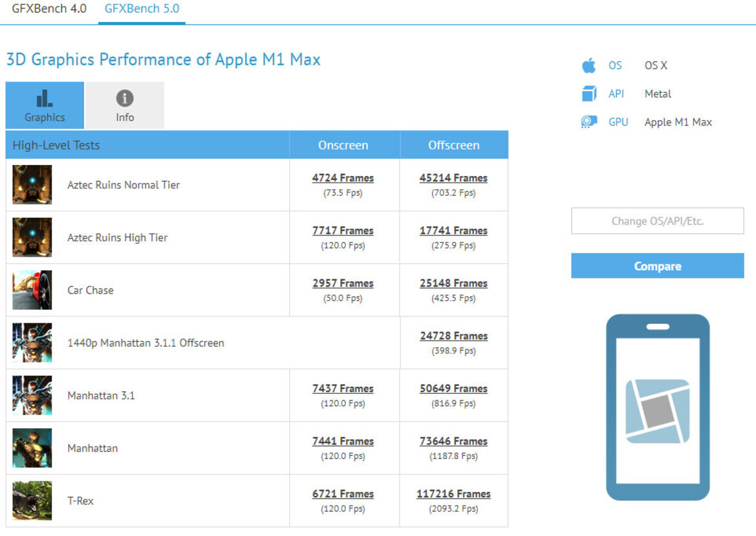756x536 pixels.
Task: Open 1440p Manhattan 3.1.1 Offscreen thumbnail
Action: [32, 343]
